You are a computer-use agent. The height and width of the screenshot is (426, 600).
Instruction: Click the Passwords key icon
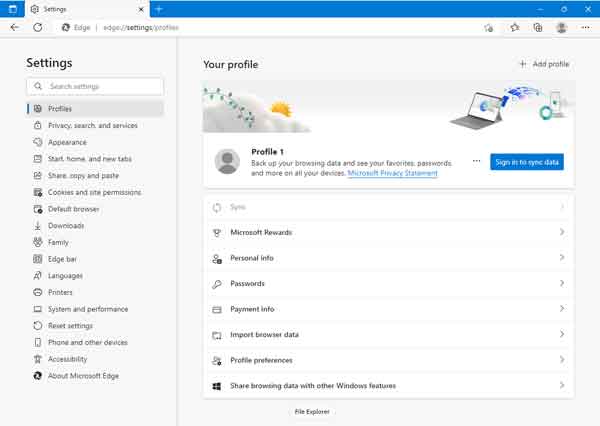point(217,284)
